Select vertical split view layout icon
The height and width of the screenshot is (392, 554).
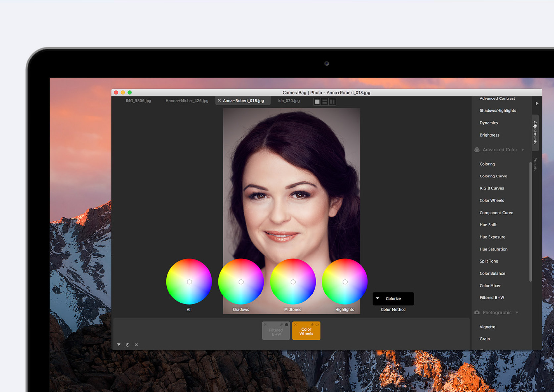point(332,102)
